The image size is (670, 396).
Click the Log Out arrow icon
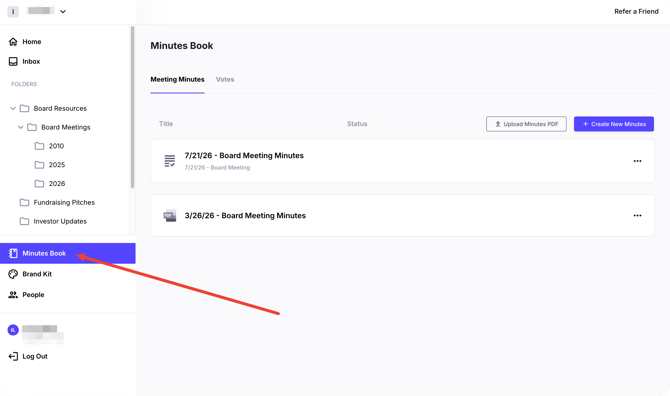[13, 356]
